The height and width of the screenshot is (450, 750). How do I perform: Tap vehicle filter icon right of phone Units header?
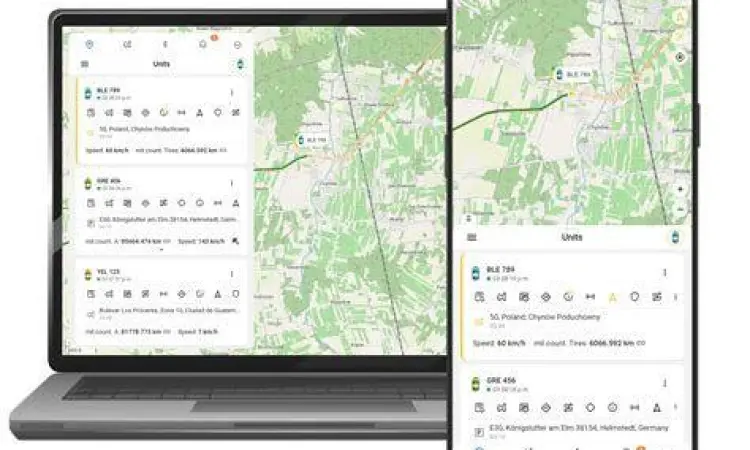674,237
